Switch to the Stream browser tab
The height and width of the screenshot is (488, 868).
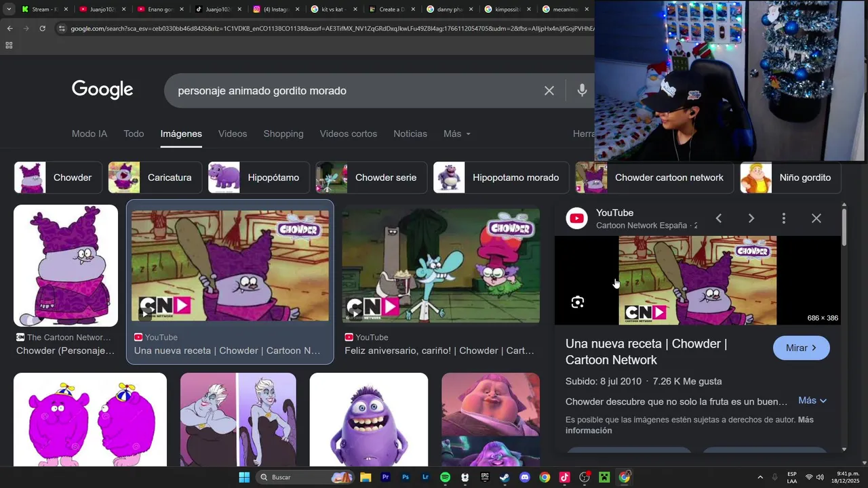click(43, 9)
